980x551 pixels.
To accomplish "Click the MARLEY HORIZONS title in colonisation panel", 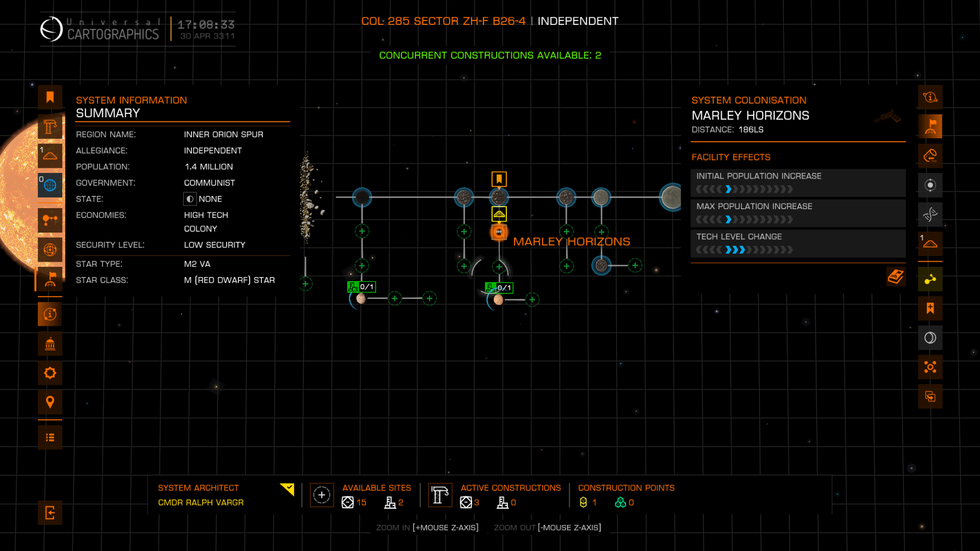I will pos(750,115).
